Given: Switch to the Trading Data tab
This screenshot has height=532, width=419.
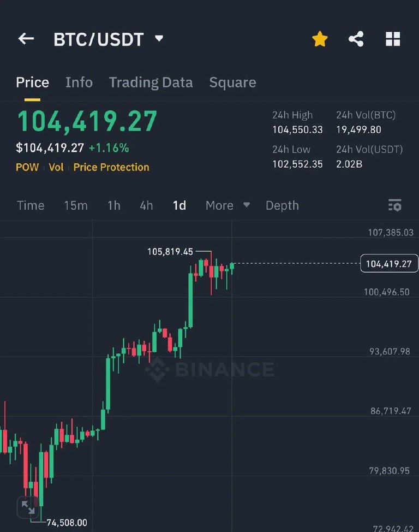Looking at the screenshot, I should (151, 82).
